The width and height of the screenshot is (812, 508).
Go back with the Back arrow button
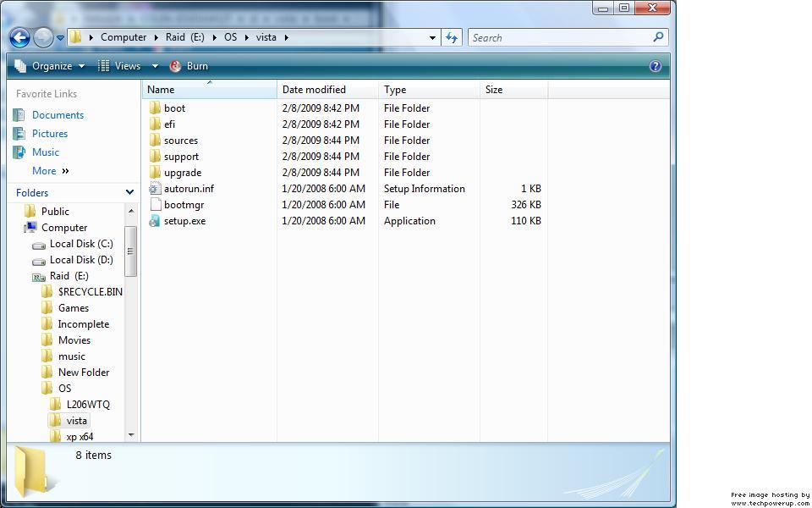click(x=19, y=37)
